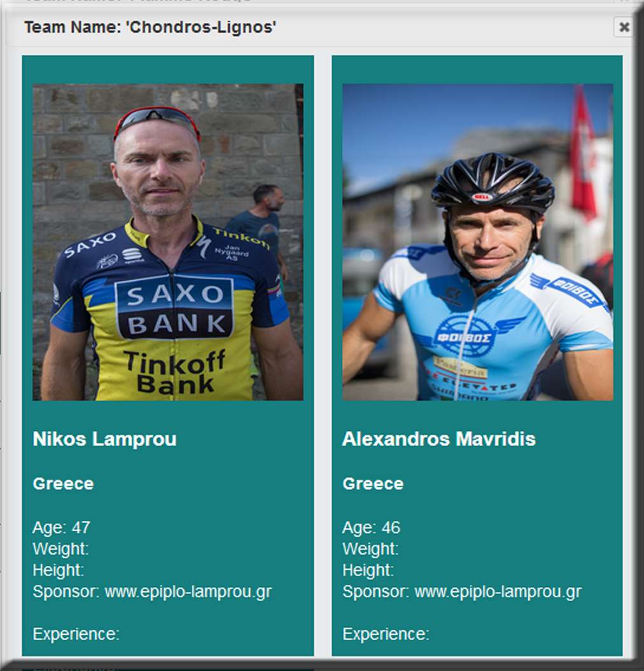
Task: Click the name Nikos Lamprou
Action: pos(105,439)
